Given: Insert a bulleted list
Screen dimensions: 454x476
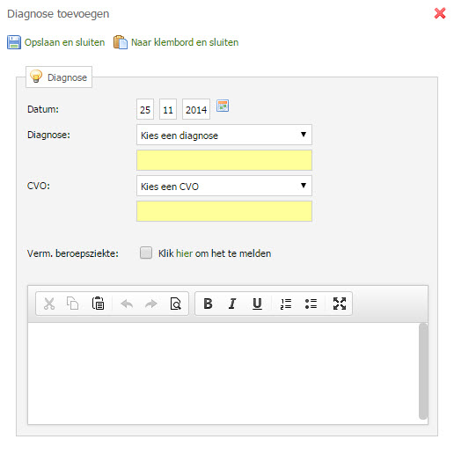Looking at the screenshot, I should tap(311, 304).
